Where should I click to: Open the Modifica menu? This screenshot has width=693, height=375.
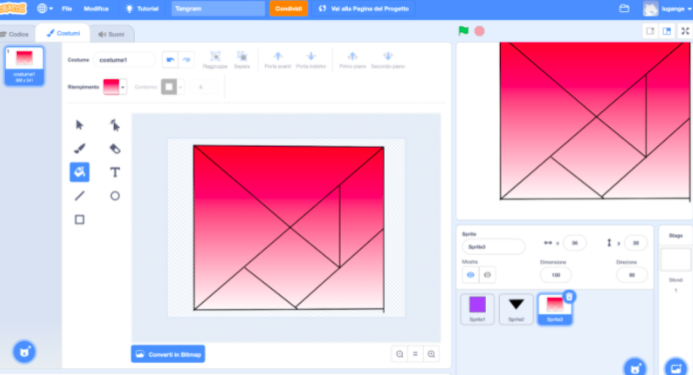click(96, 8)
